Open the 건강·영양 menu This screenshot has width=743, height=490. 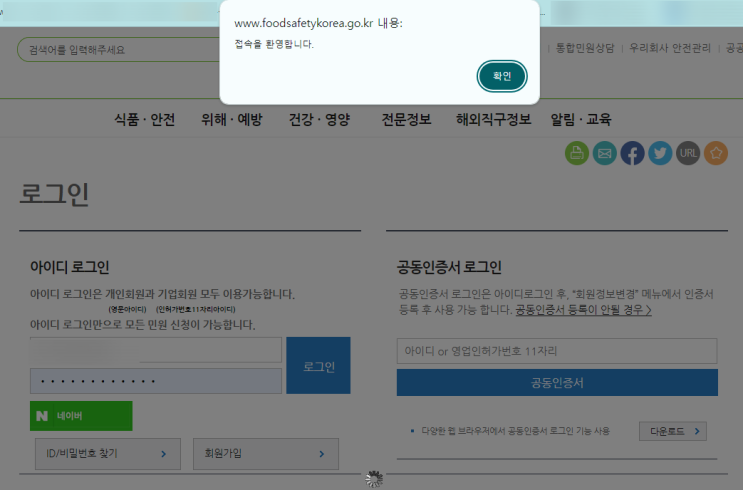click(319, 119)
